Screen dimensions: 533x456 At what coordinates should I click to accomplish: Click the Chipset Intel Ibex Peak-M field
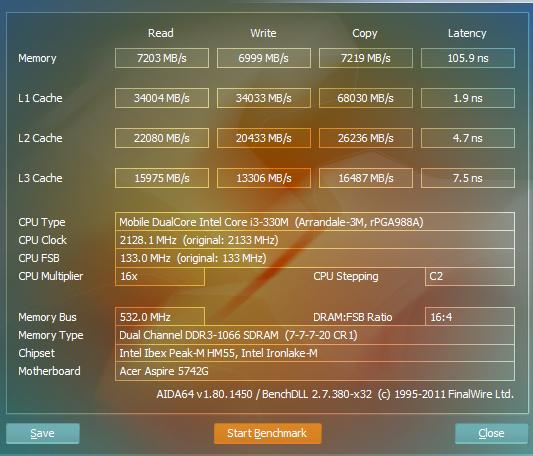click(315, 353)
